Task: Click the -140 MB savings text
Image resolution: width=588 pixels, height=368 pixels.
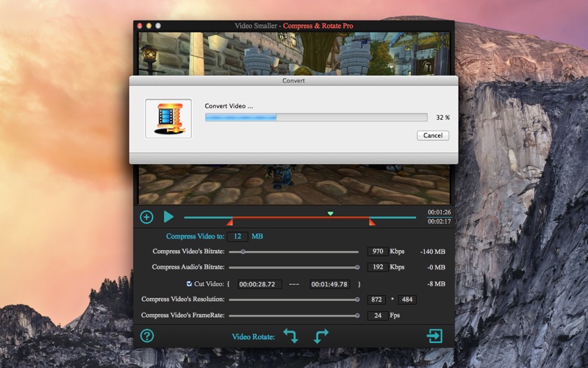Action: pos(433,252)
